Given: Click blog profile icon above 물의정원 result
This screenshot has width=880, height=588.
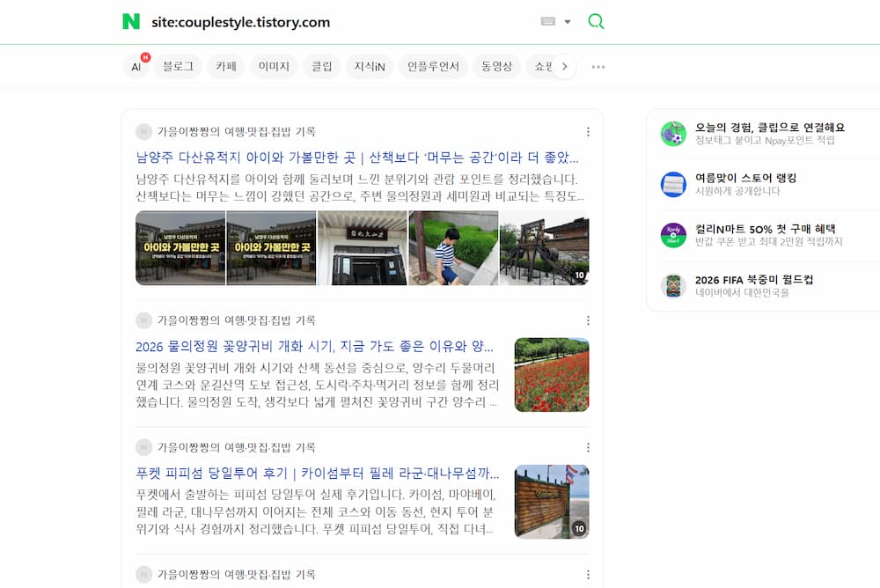Looking at the screenshot, I should coord(143,320).
